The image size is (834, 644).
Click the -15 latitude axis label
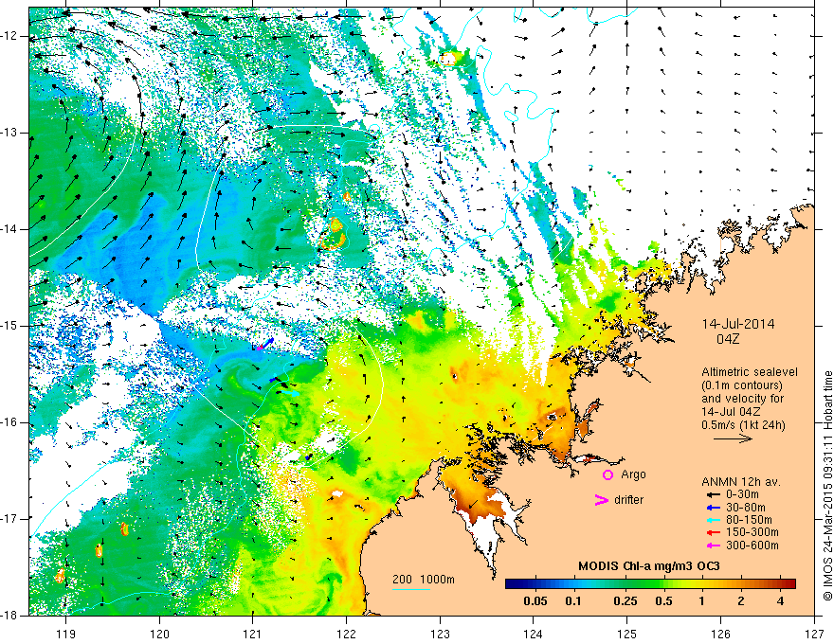(x=10, y=325)
